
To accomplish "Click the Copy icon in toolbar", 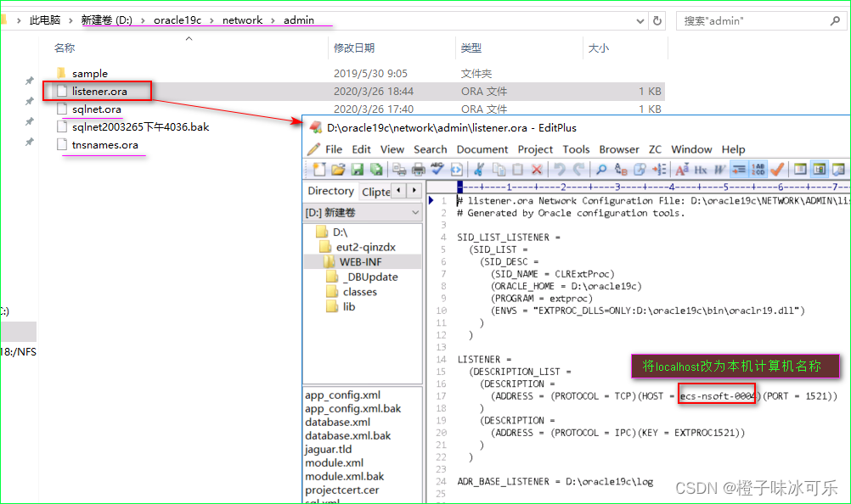I will [x=499, y=170].
